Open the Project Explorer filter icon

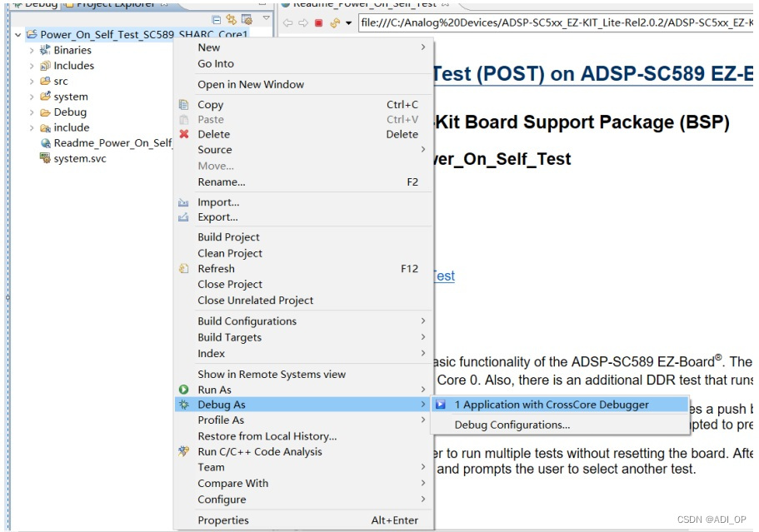[x=247, y=19]
